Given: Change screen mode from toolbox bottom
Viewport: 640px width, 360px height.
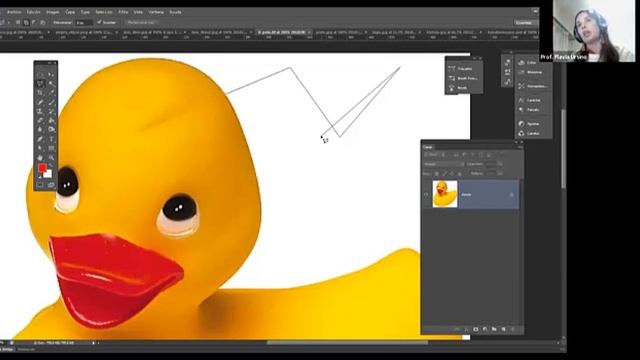Looking at the screenshot, I should click(51, 185).
